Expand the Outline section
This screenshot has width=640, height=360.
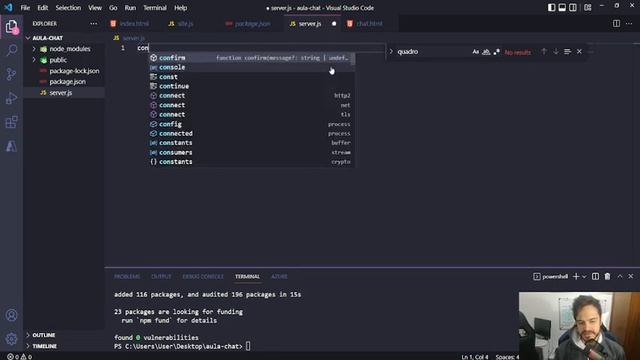pos(64,335)
